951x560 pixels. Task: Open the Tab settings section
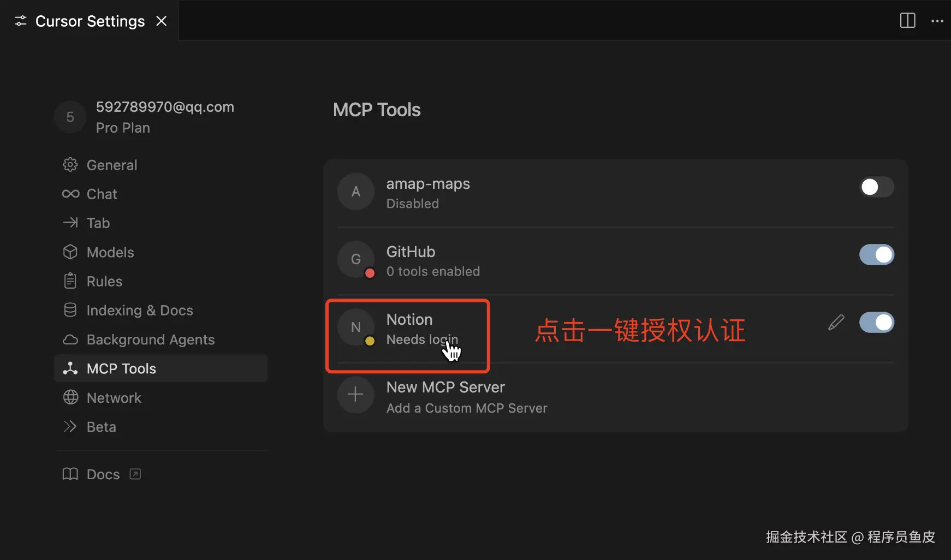point(161,223)
